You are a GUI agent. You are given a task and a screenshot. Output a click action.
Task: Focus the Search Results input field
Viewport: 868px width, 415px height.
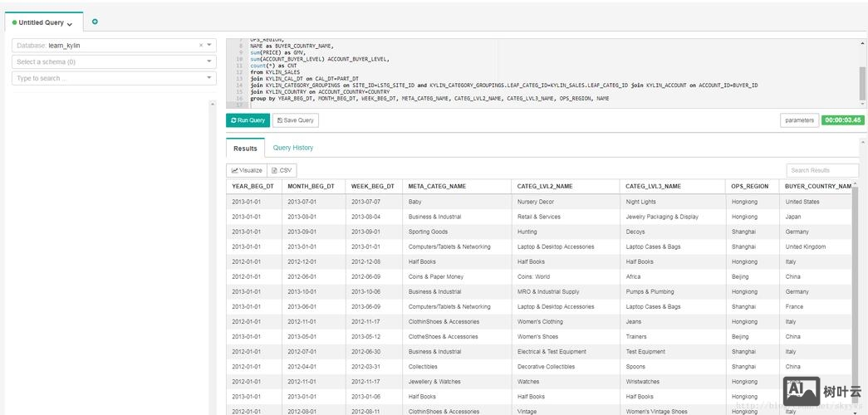click(x=821, y=170)
